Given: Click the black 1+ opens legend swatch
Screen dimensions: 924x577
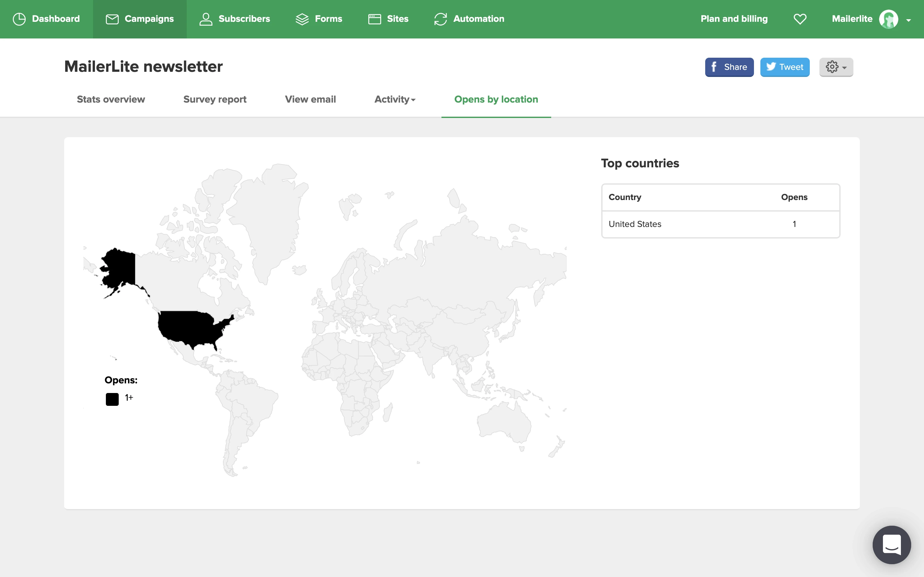Looking at the screenshot, I should point(112,399).
